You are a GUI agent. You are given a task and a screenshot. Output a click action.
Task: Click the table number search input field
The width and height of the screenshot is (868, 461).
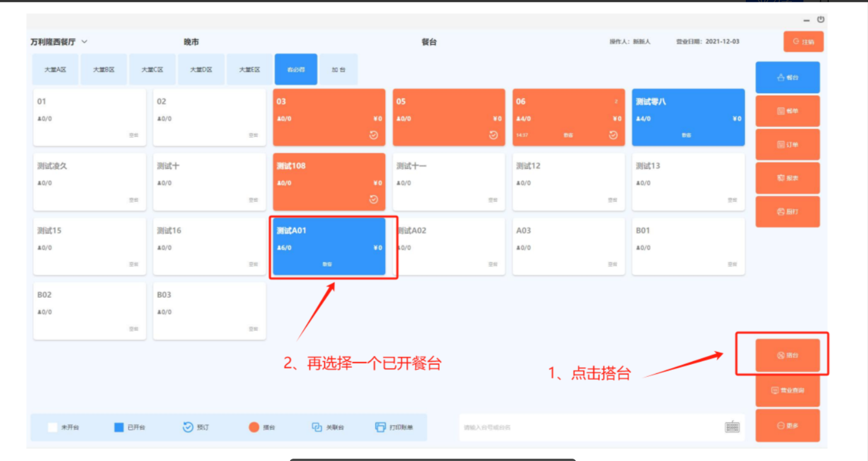point(588,427)
